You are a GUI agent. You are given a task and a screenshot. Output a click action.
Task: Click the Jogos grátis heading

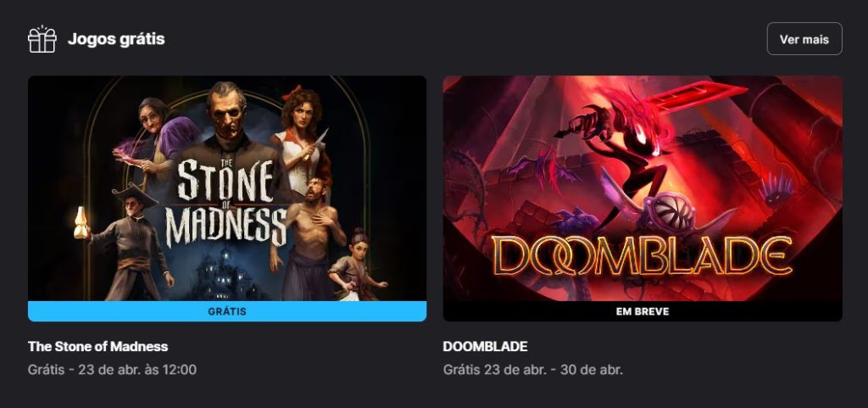click(116, 39)
